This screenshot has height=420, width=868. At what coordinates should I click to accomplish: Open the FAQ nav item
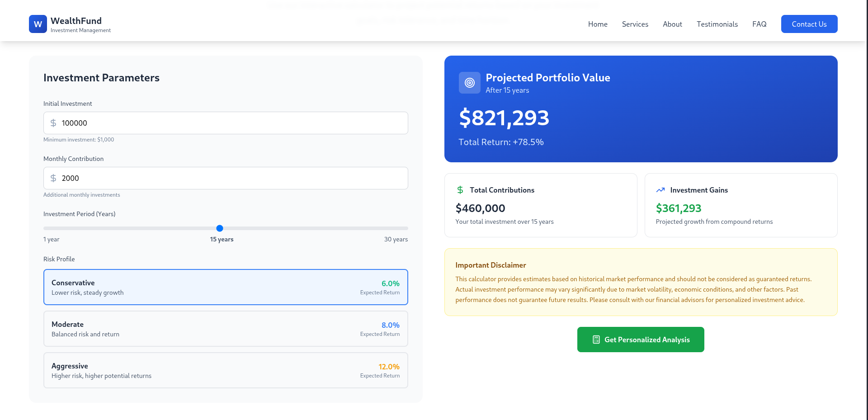pos(759,24)
